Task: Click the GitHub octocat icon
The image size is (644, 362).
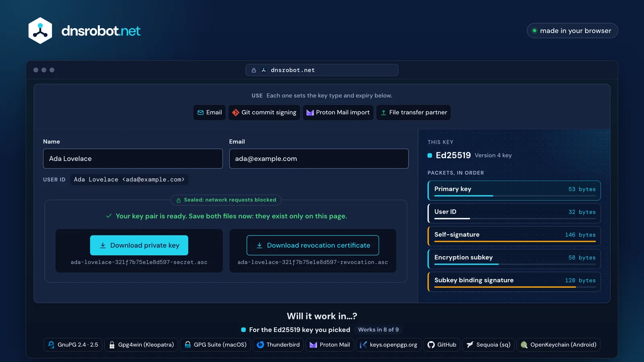Action: (x=431, y=345)
